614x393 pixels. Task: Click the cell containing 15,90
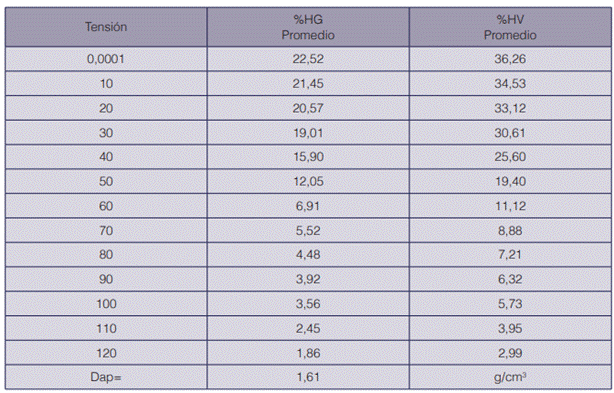pos(308,157)
